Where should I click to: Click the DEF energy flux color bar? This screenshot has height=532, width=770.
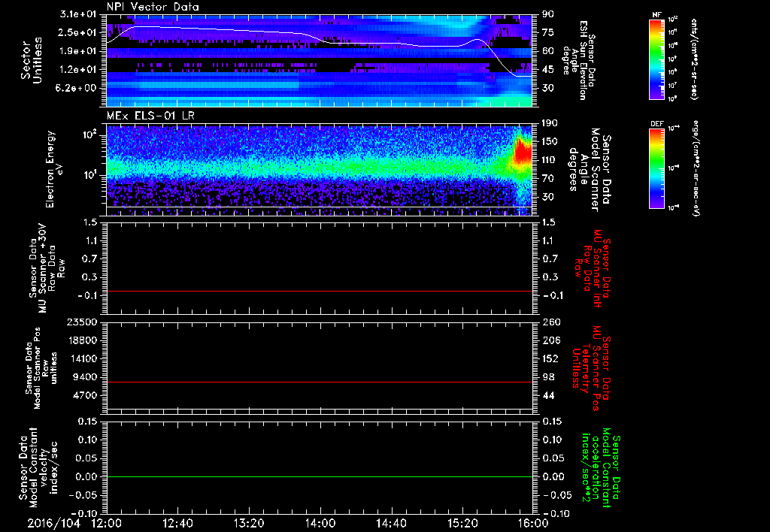pyautogui.click(x=656, y=168)
